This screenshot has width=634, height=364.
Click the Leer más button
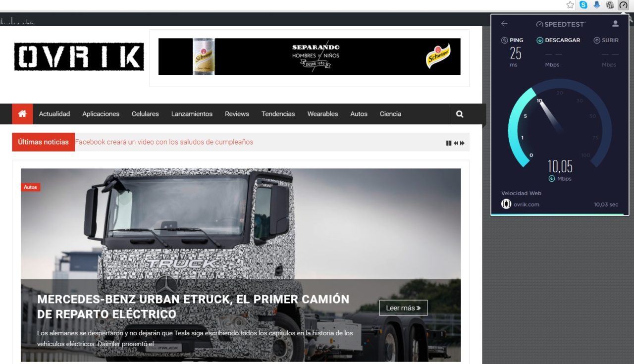tap(403, 308)
